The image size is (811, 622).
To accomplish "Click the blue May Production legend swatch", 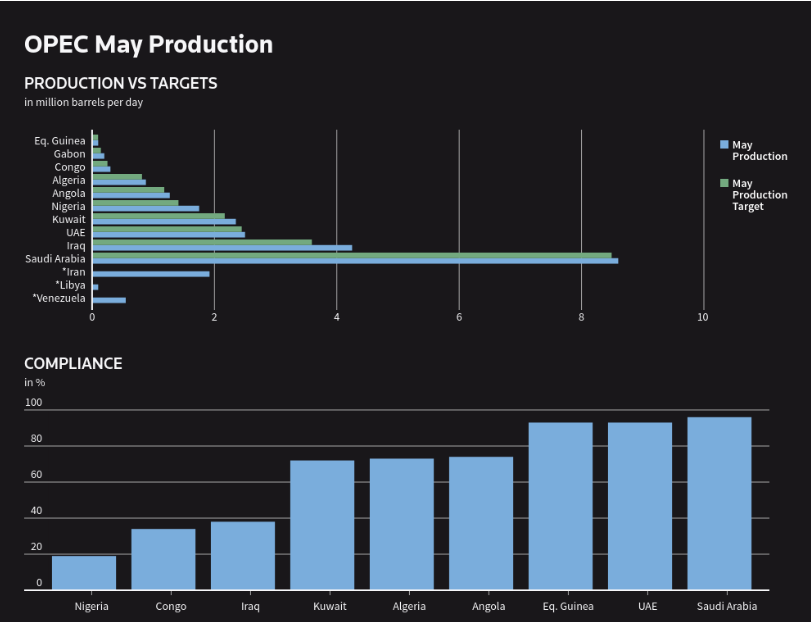I will (724, 145).
